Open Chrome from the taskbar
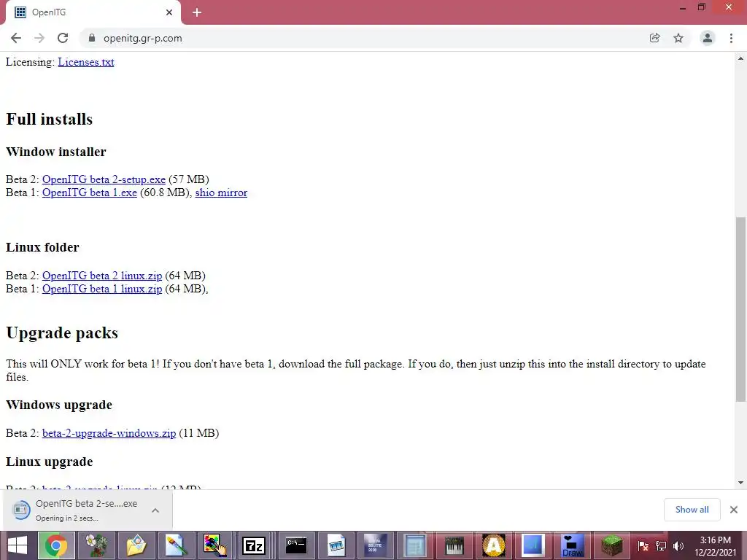 [x=56, y=545]
